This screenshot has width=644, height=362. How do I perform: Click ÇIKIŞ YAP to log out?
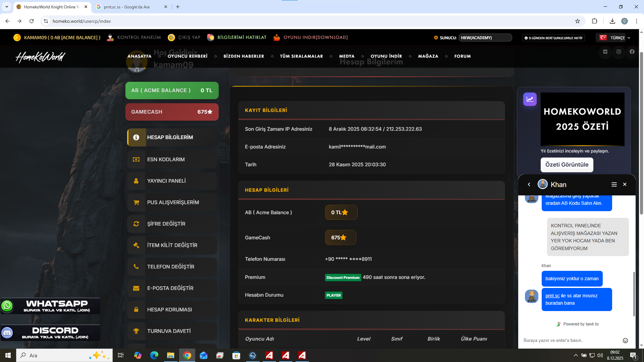184,38
